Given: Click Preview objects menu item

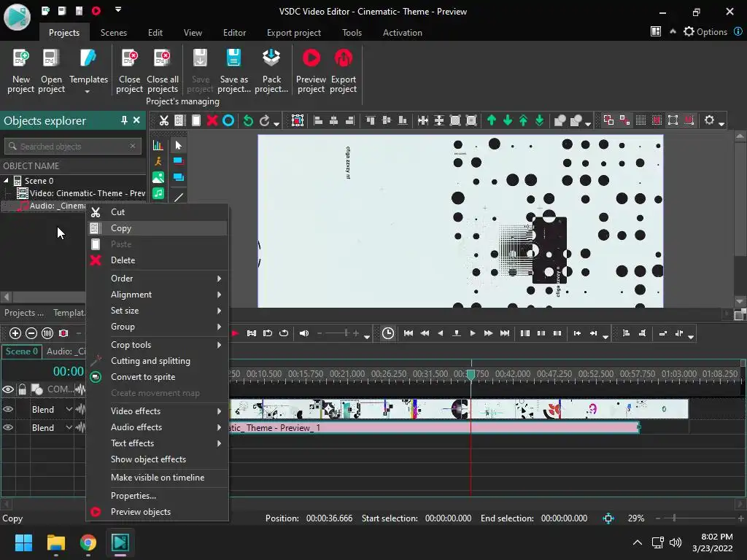Looking at the screenshot, I should pyautogui.click(x=158, y=512).
